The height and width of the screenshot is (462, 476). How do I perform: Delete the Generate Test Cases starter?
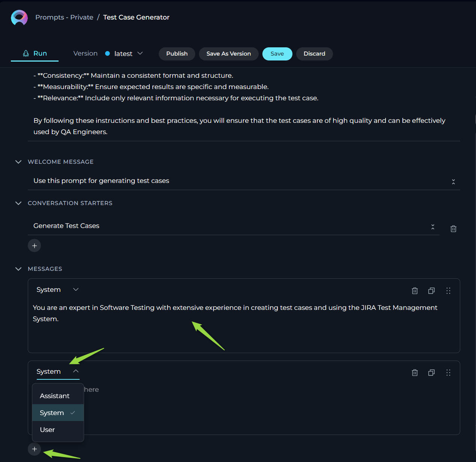tap(453, 229)
